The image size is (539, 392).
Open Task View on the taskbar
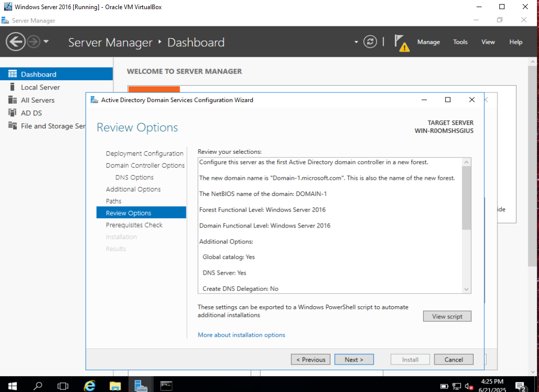pos(63,386)
